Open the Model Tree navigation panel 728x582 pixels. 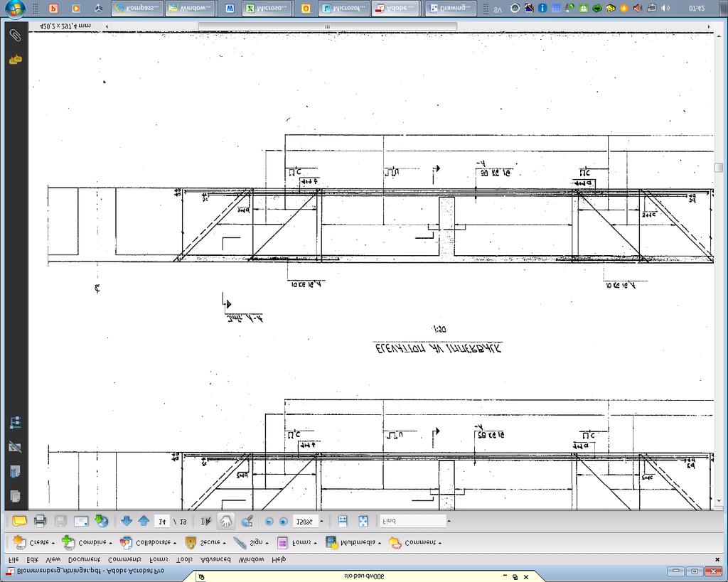[16, 423]
